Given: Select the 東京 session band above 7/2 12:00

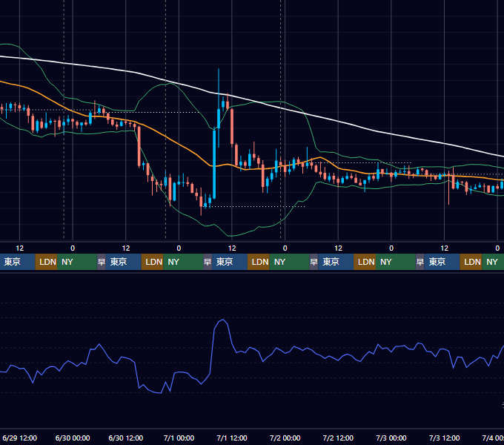Looking at the screenshot, I should (x=336, y=262).
